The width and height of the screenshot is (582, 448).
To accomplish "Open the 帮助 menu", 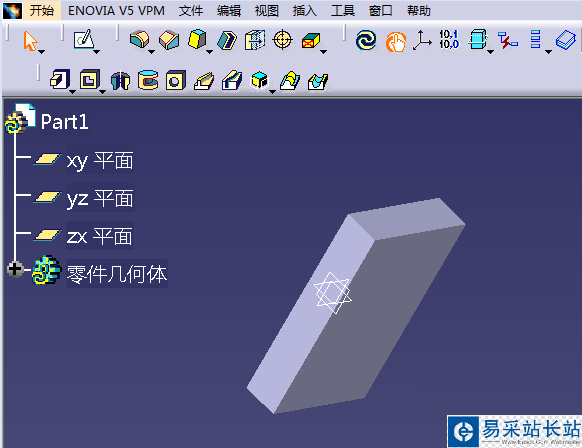I will (x=419, y=11).
